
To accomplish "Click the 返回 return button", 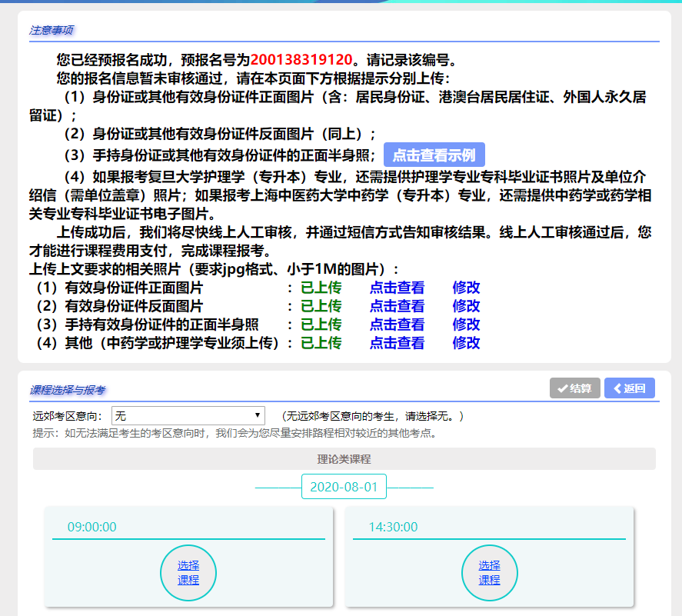I will click(628, 388).
